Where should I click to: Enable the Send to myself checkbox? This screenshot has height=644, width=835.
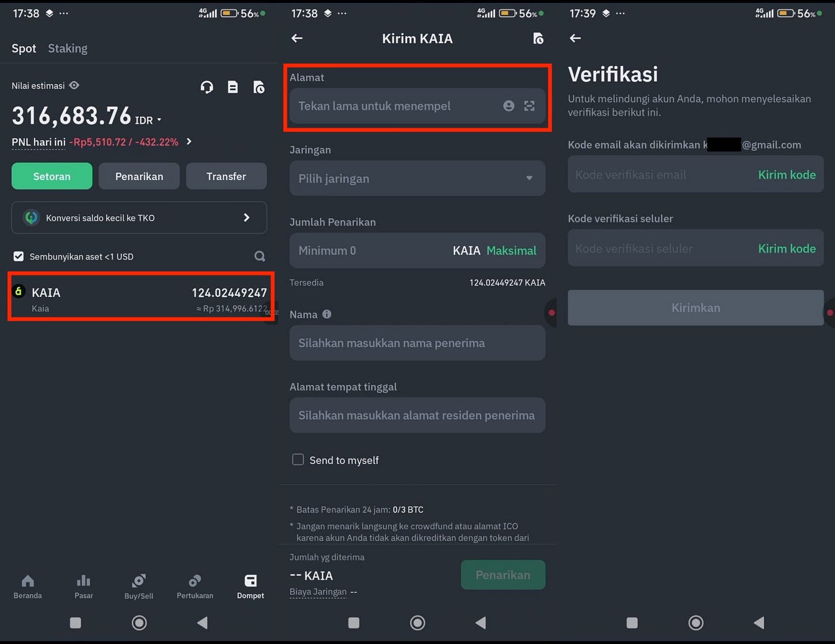[298, 460]
